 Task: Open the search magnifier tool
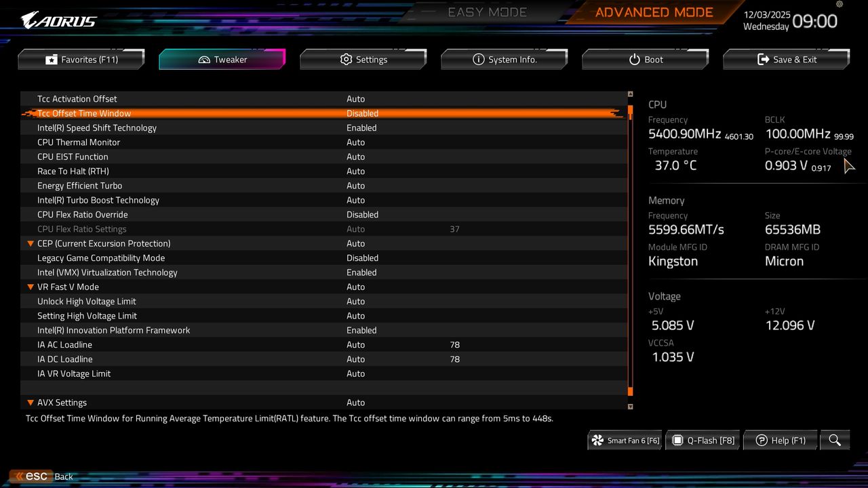[835, 440]
